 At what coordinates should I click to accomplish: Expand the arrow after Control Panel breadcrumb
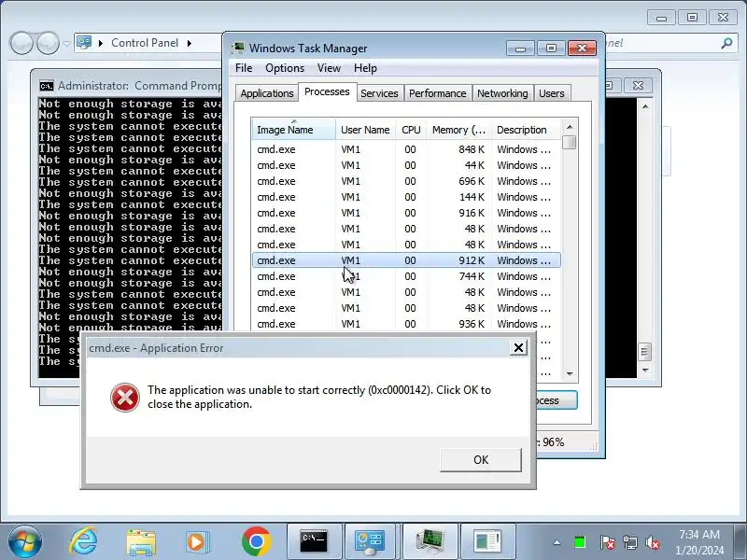click(x=190, y=43)
